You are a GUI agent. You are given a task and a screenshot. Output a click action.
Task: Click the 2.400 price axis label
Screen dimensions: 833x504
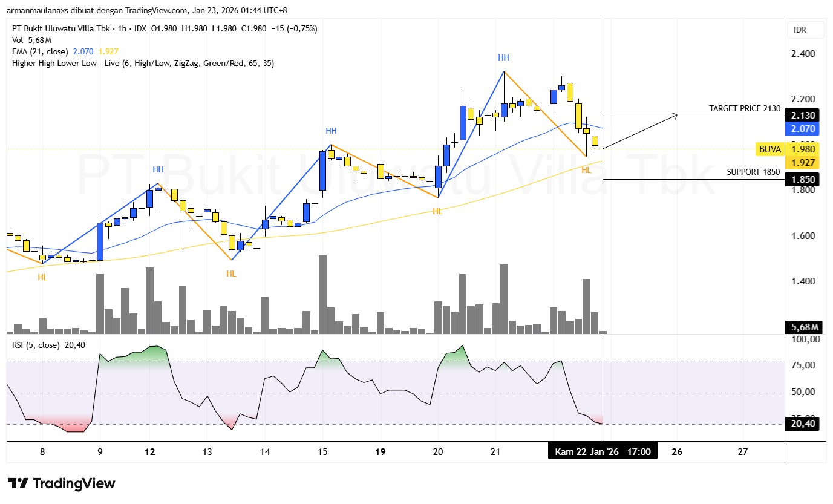point(803,54)
